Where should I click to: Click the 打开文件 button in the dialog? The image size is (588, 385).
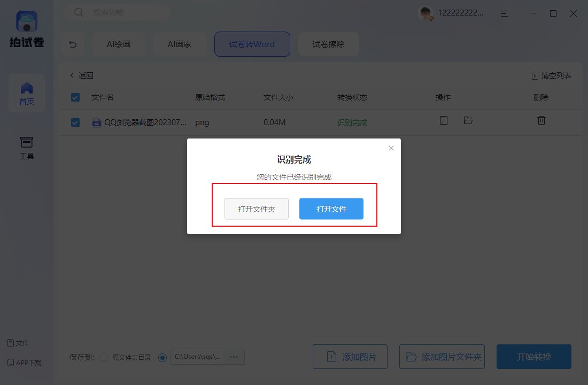pyautogui.click(x=331, y=209)
